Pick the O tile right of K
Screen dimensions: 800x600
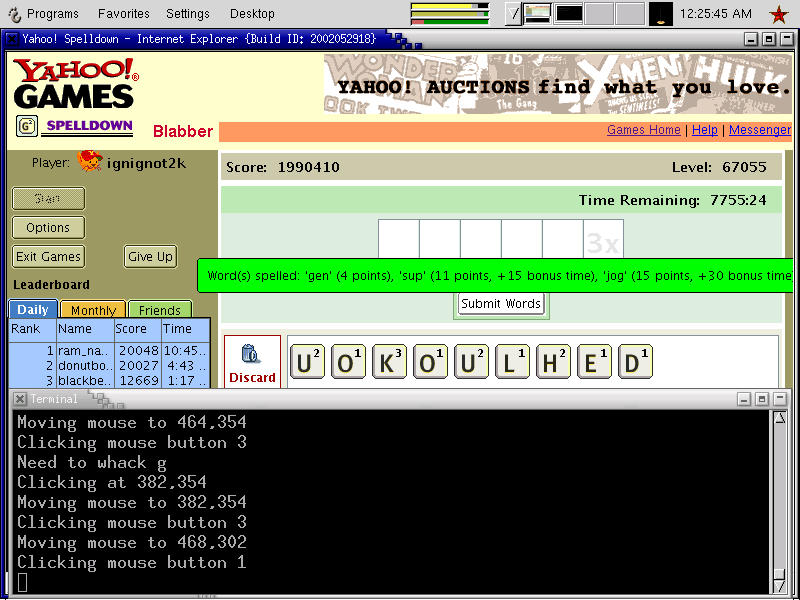pyautogui.click(x=430, y=362)
